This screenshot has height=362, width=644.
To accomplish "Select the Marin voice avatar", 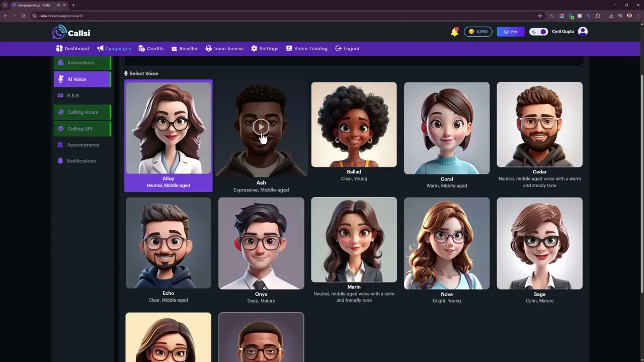I will [354, 240].
